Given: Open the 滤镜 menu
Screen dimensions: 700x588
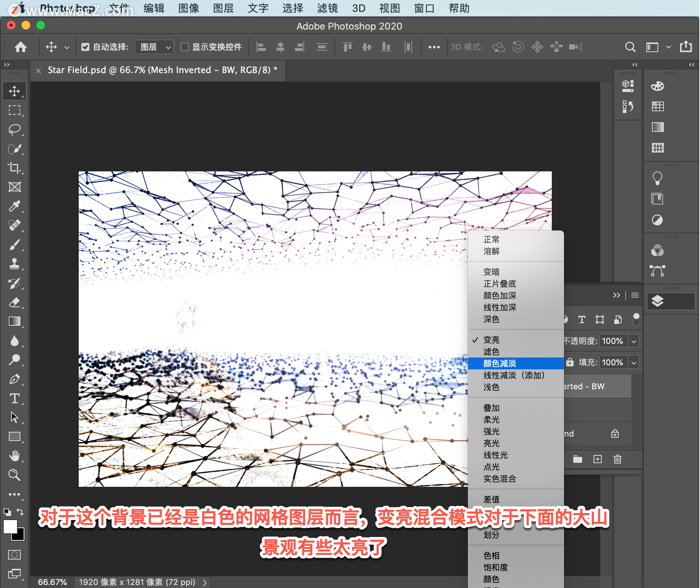Looking at the screenshot, I should pyautogui.click(x=327, y=8).
